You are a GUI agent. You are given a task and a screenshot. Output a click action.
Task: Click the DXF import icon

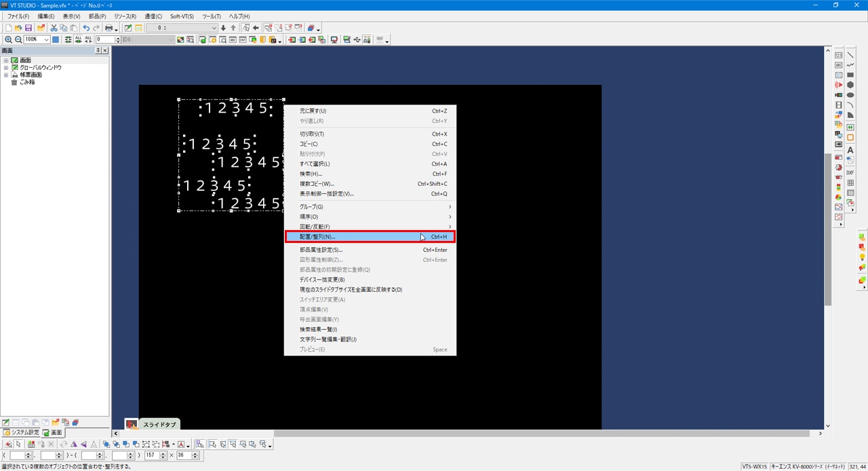click(x=850, y=173)
